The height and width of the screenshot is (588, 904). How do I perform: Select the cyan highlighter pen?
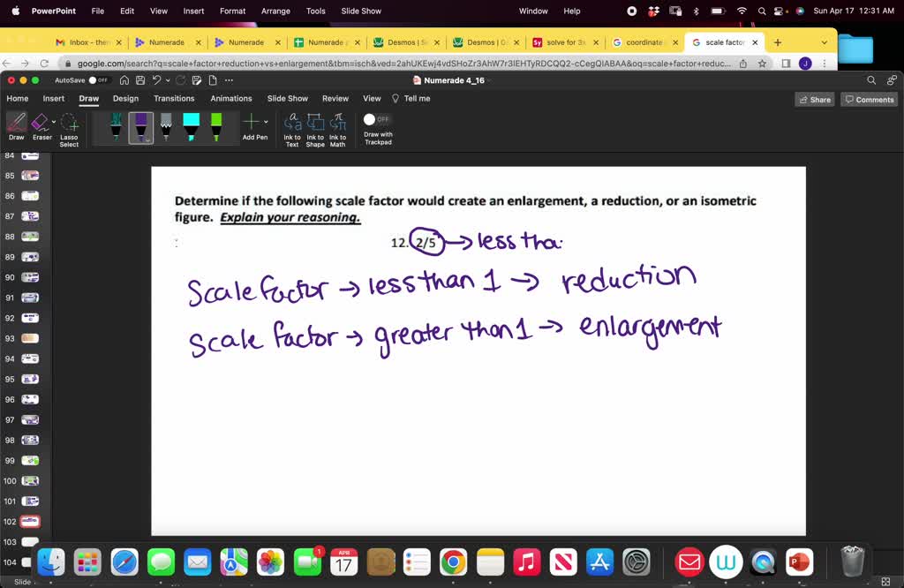point(191,126)
